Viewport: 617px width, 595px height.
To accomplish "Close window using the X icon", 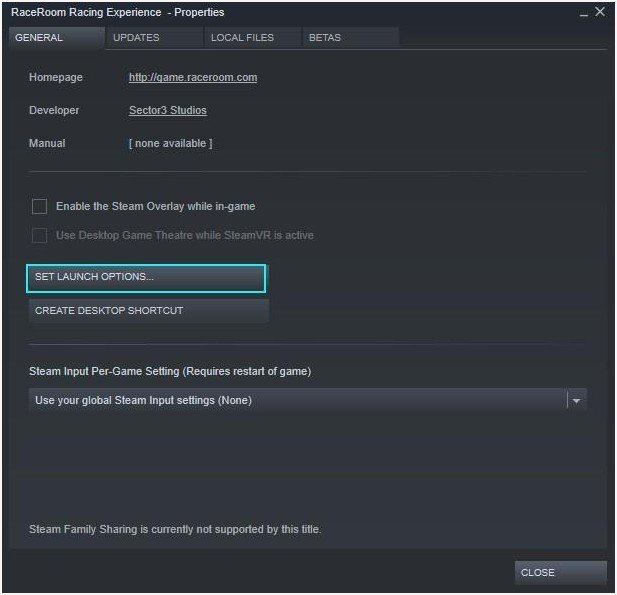I will point(600,12).
